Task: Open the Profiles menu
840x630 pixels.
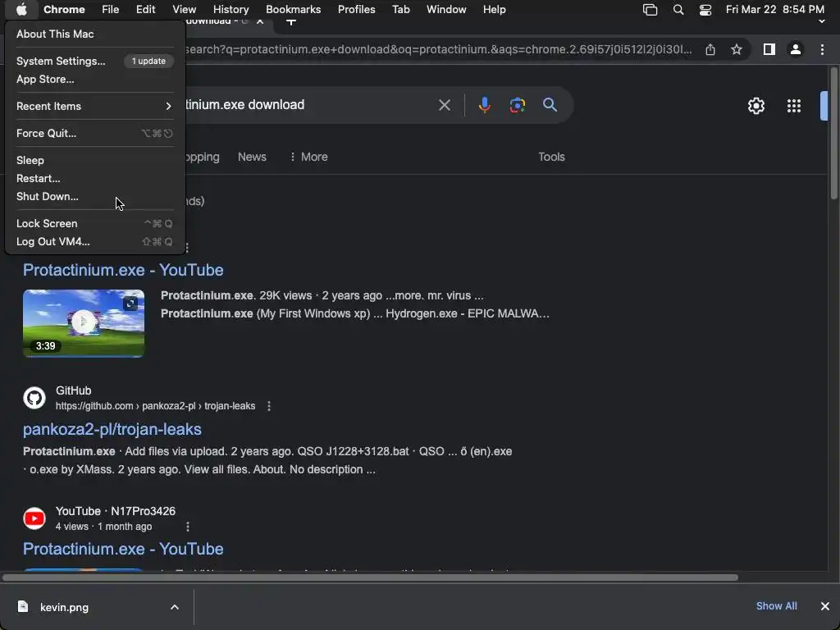Action: pos(356,9)
